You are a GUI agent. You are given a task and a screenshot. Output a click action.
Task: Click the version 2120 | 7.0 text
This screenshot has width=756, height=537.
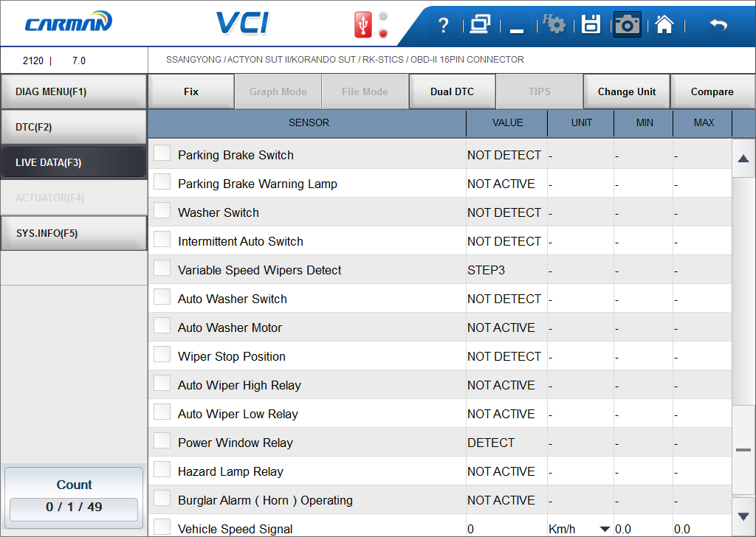pos(54,60)
